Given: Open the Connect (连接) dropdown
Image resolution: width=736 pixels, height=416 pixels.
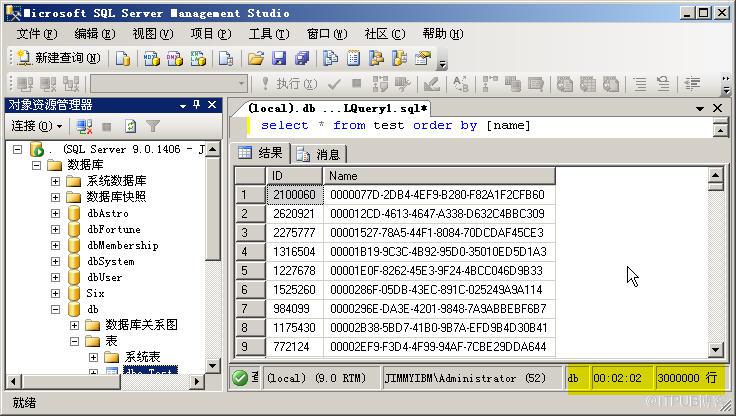Looking at the screenshot, I should [x=36, y=126].
